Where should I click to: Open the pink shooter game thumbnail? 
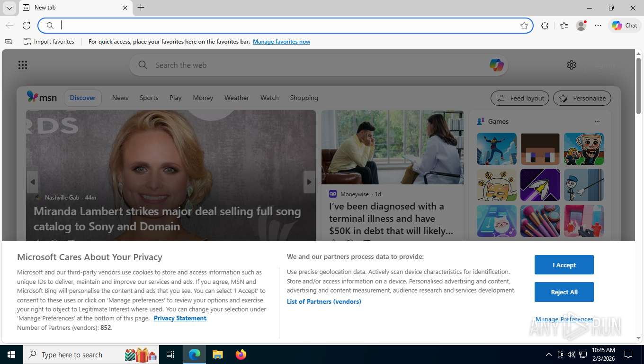tap(584, 221)
